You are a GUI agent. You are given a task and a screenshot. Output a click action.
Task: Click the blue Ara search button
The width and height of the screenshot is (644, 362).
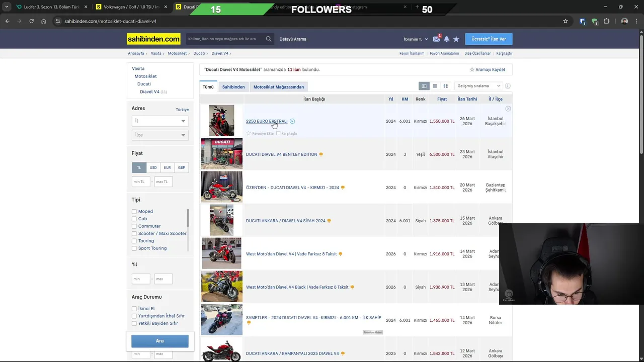click(x=160, y=341)
